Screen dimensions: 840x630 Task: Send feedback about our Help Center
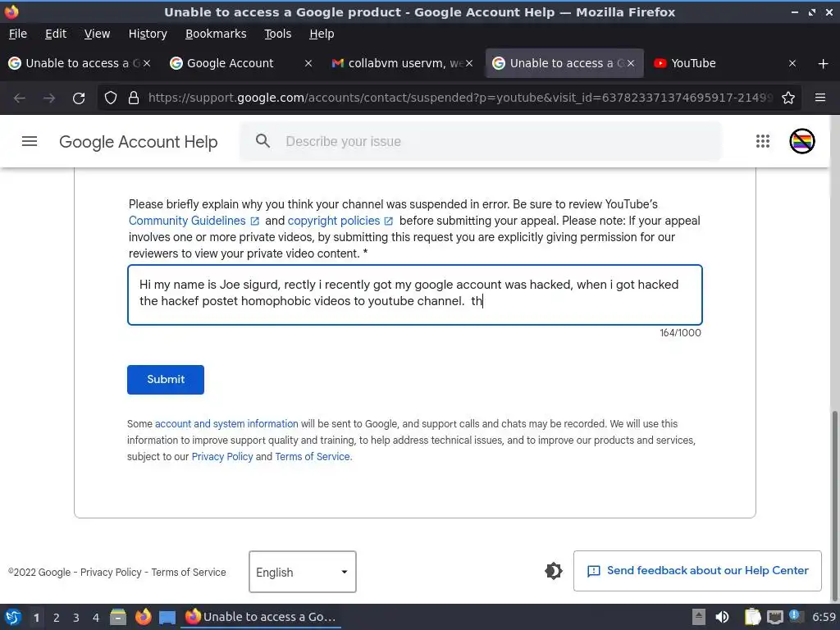click(697, 571)
